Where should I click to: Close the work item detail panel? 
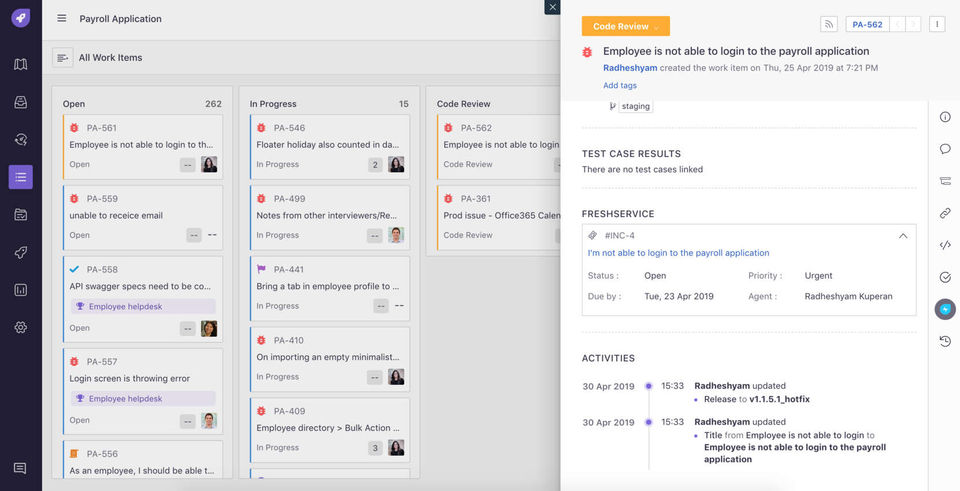pos(552,7)
